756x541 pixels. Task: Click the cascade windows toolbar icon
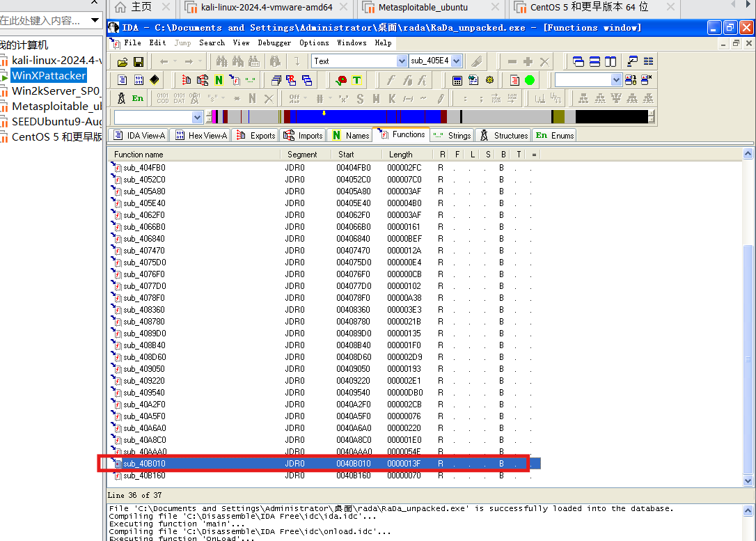tap(578, 62)
